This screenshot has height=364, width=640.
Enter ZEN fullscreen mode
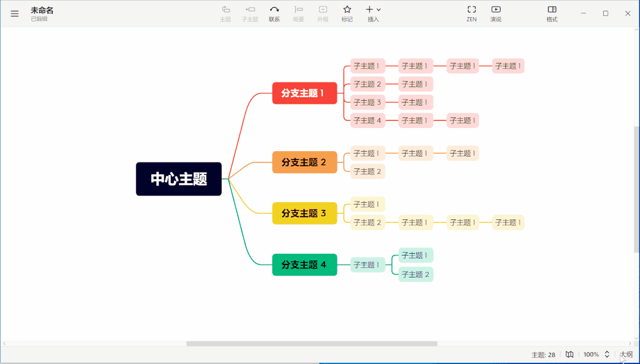tap(472, 9)
